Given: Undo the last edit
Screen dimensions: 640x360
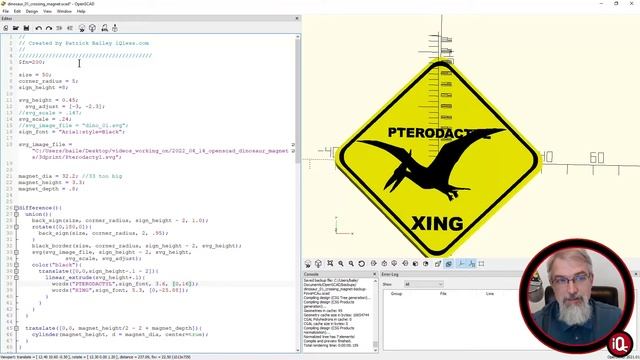Looking at the screenshot, I should 38,28.
